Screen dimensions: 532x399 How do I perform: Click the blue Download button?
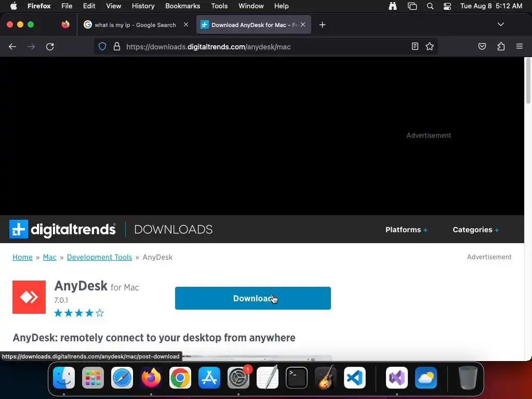point(253,298)
